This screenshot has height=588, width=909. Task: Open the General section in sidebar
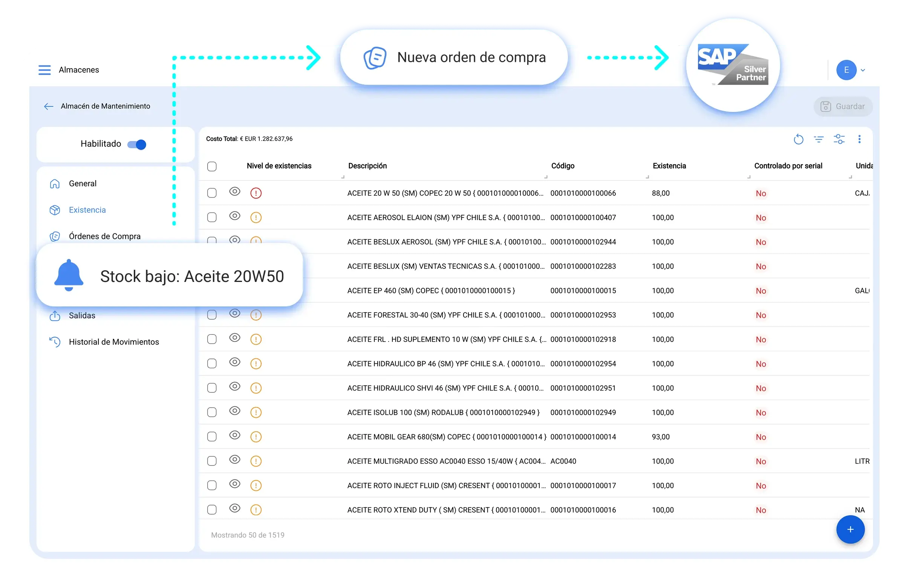point(83,184)
